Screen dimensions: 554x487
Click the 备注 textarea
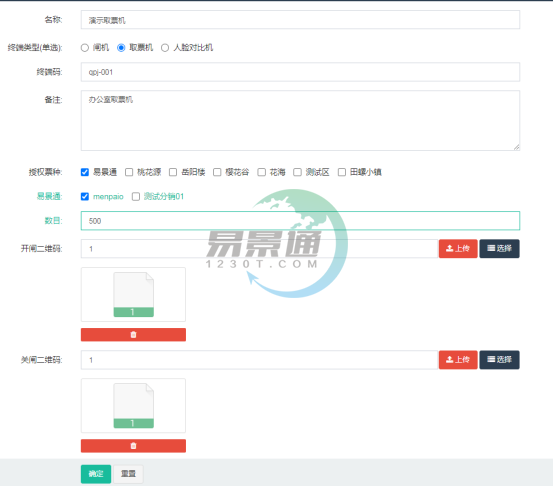(300, 121)
